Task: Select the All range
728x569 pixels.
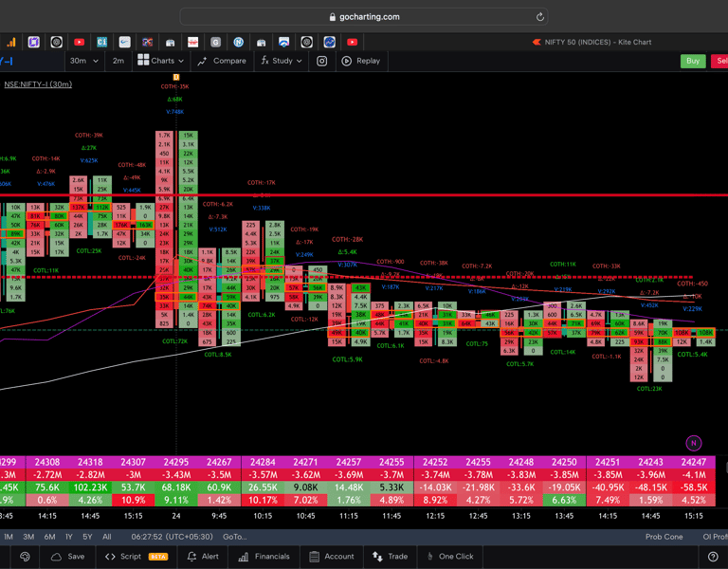Action: tap(107, 537)
